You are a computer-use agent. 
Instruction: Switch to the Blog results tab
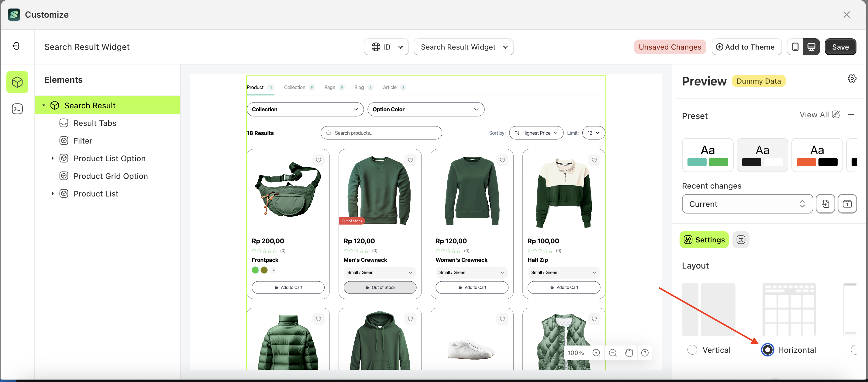click(359, 87)
